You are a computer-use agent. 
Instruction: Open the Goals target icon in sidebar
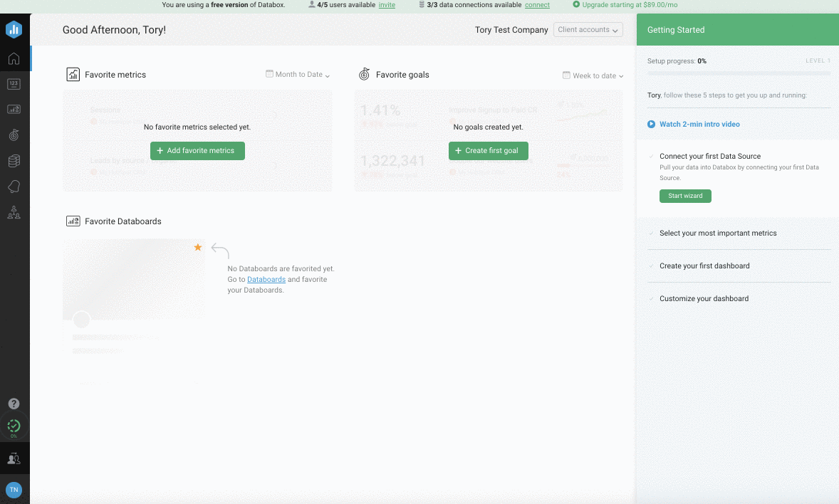(x=14, y=135)
